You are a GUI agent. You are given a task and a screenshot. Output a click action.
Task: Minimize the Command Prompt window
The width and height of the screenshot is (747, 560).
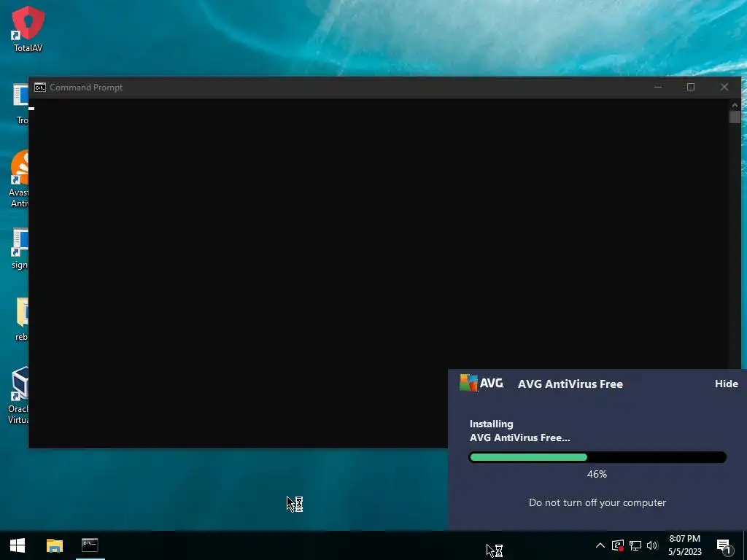click(x=658, y=87)
